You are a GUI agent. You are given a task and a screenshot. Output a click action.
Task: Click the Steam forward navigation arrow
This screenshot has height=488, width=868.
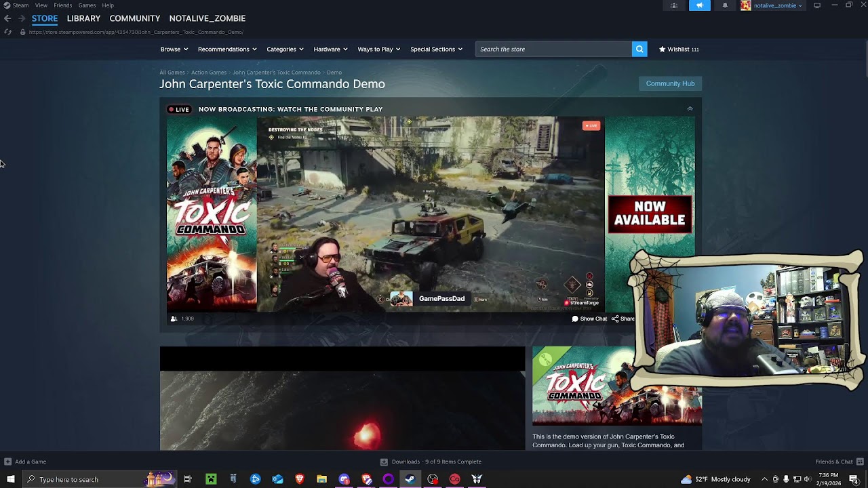[x=22, y=18]
